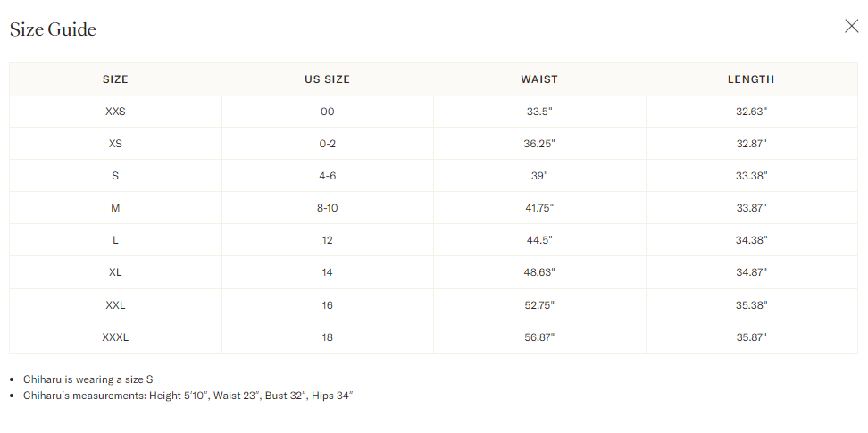Click the LENGTH column header

click(751, 79)
